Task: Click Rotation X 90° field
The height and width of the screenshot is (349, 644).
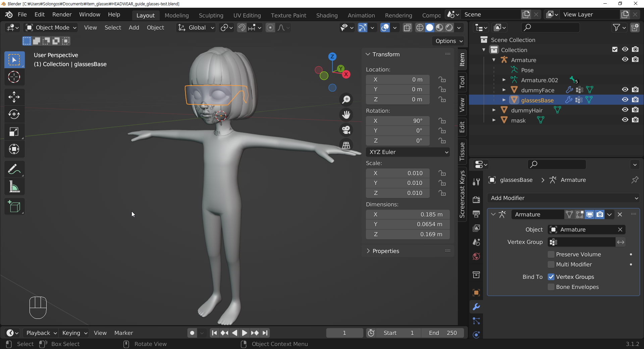Action: pyautogui.click(x=398, y=121)
